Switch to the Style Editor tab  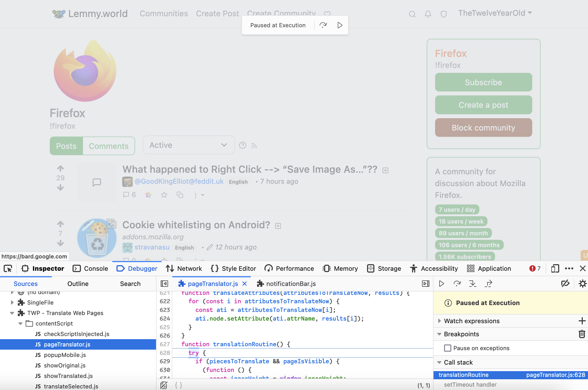tap(234, 269)
